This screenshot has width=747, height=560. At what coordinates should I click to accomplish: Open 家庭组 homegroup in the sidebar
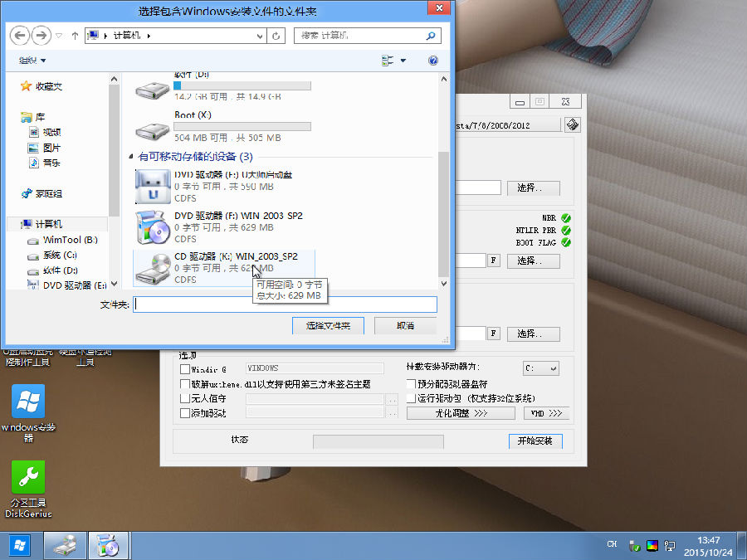(x=41, y=194)
